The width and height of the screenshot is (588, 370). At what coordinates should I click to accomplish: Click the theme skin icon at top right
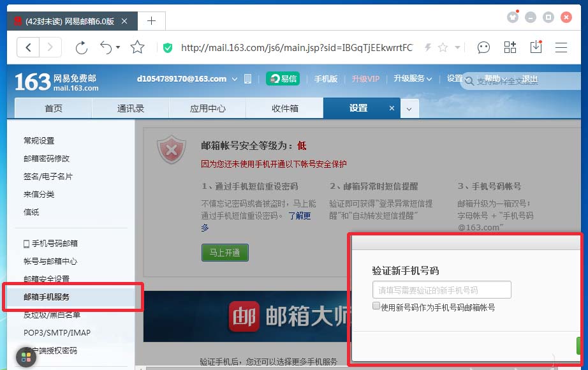pyautogui.click(x=513, y=17)
